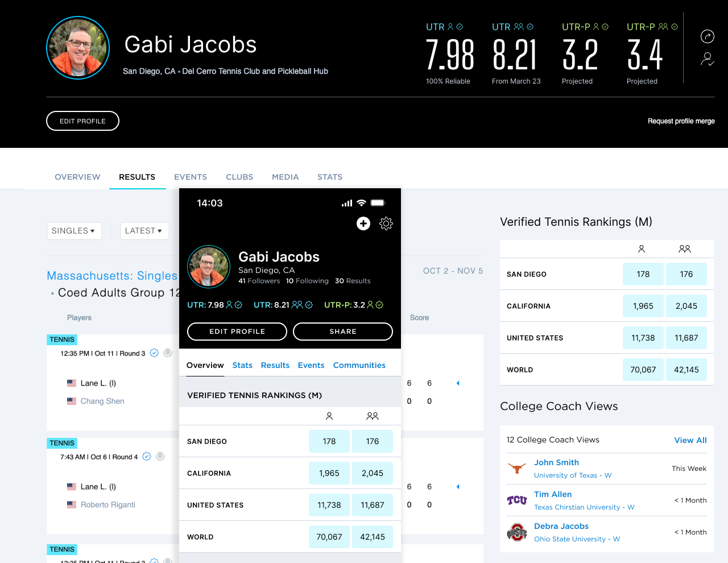Screen dimensions: 728x563
Task: Click Lane L. in the Oct 11 match
Action: [x=98, y=383]
